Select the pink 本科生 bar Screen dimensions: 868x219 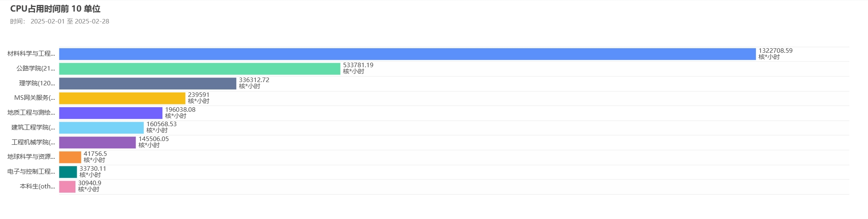67,187
